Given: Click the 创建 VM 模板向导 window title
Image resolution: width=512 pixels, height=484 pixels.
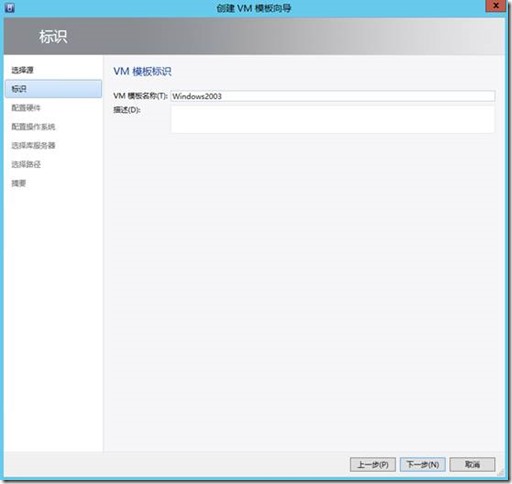Looking at the screenshot, I should coord(254,8).
